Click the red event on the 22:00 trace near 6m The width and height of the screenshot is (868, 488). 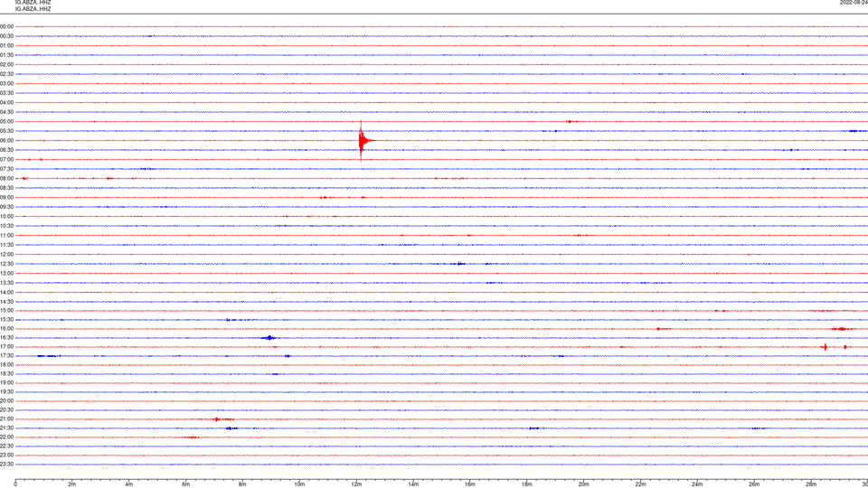coord(192,437)
